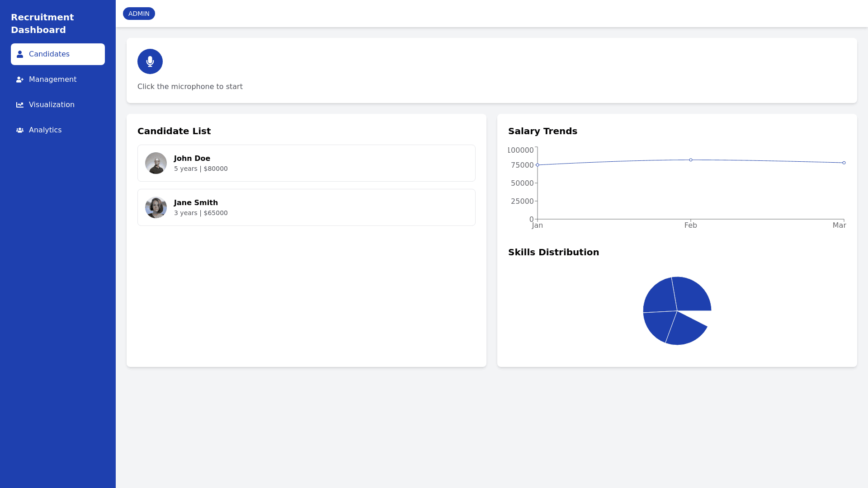868x488 pixels.
Task: Select the John Doe candidate card
Action: click(306, 163)
